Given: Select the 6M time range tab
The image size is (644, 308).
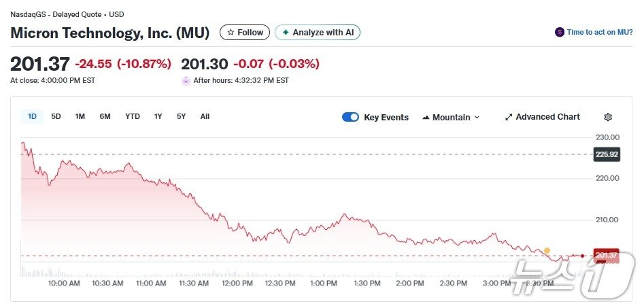Looking at the screenshot, I should (105, 116).
